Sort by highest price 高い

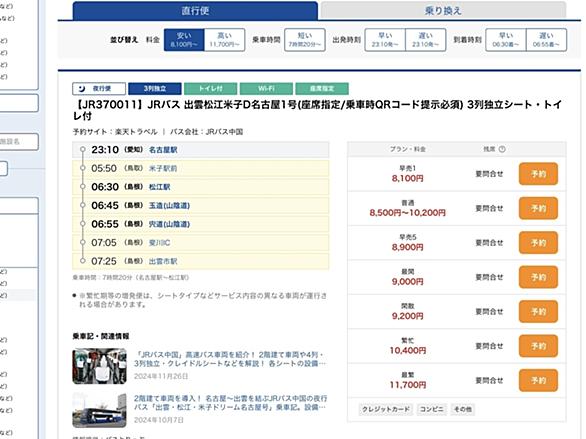pos(225,40)
